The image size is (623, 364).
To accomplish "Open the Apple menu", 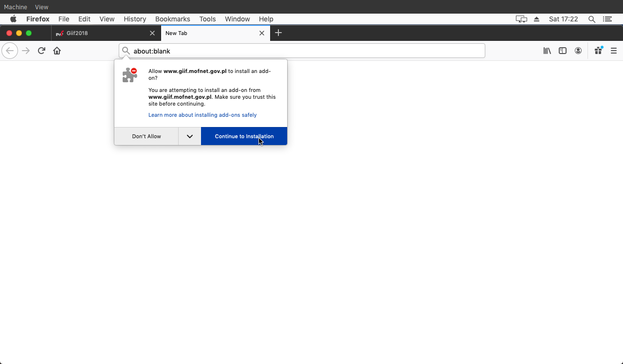I will (x=13, y=19).
